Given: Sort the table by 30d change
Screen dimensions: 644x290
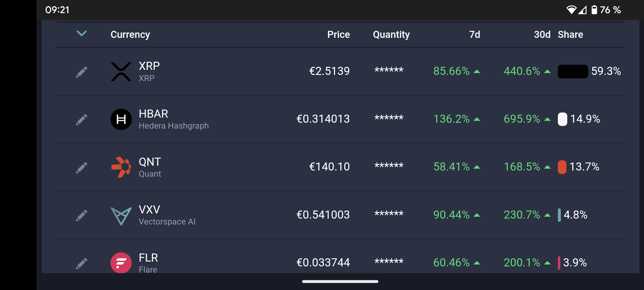Looking at the screenshot, I should click(x=542, y=35).
